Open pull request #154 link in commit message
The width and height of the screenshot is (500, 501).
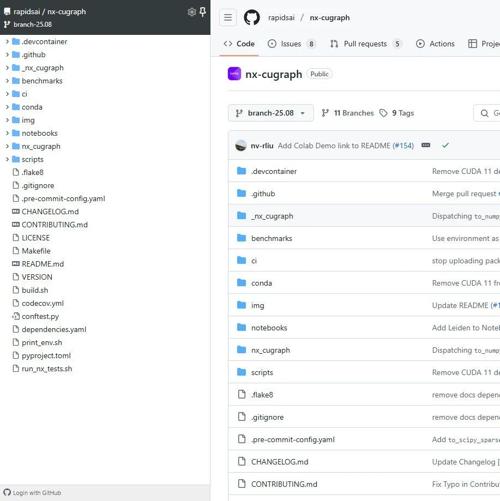tap(403, 146)
